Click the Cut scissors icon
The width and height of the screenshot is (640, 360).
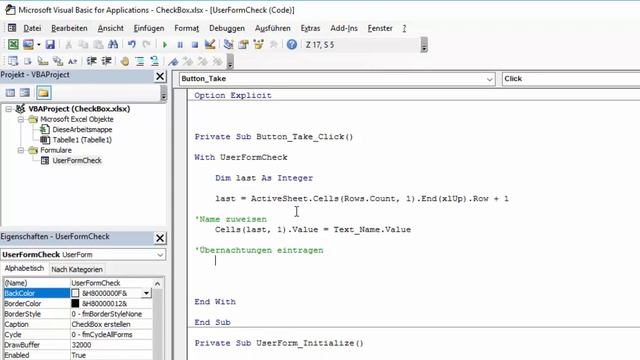click(x=69, y=44)
